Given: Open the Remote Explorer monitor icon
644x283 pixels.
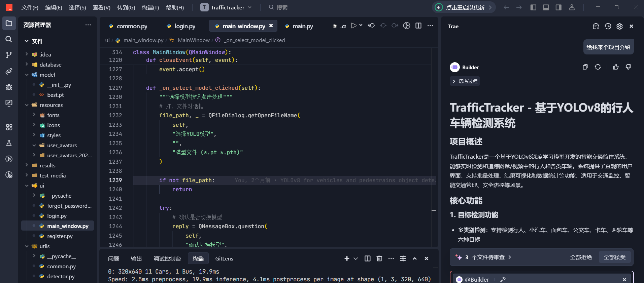Looking at the screenshot, I should (9, 103).
